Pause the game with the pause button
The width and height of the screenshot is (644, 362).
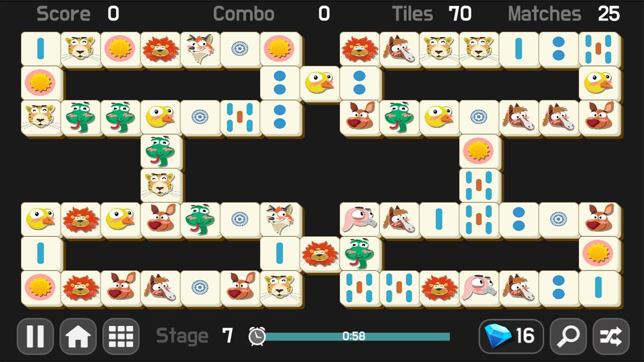(35, 336)
